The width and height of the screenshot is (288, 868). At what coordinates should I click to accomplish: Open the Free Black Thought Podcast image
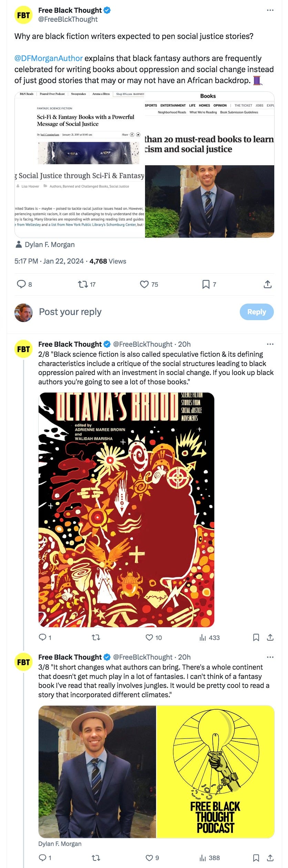[x=215, y=772]
